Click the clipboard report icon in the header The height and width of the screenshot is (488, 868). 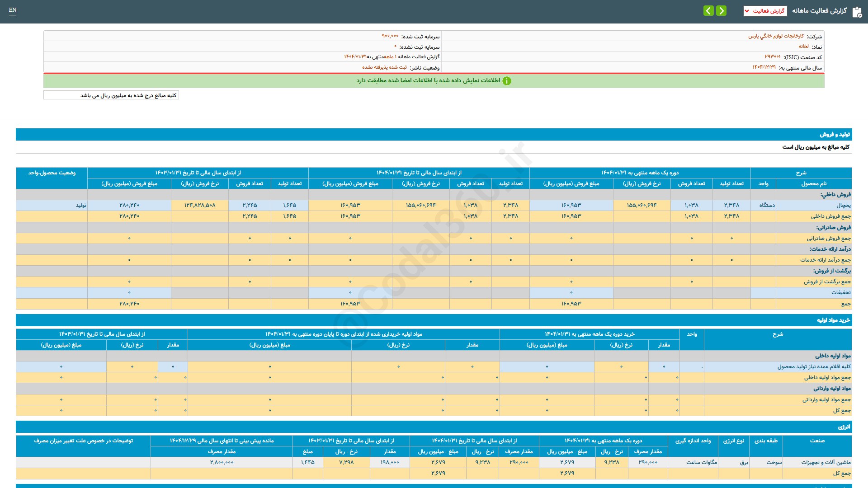[857, 12]
